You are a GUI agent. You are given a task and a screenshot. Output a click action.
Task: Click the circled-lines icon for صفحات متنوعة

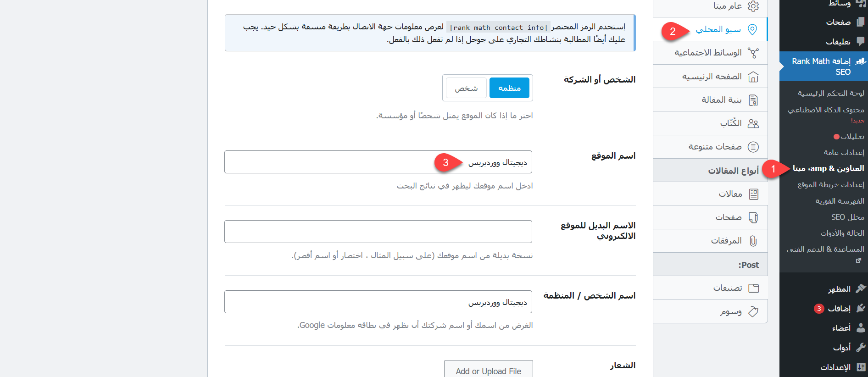(x=753, y=147)
